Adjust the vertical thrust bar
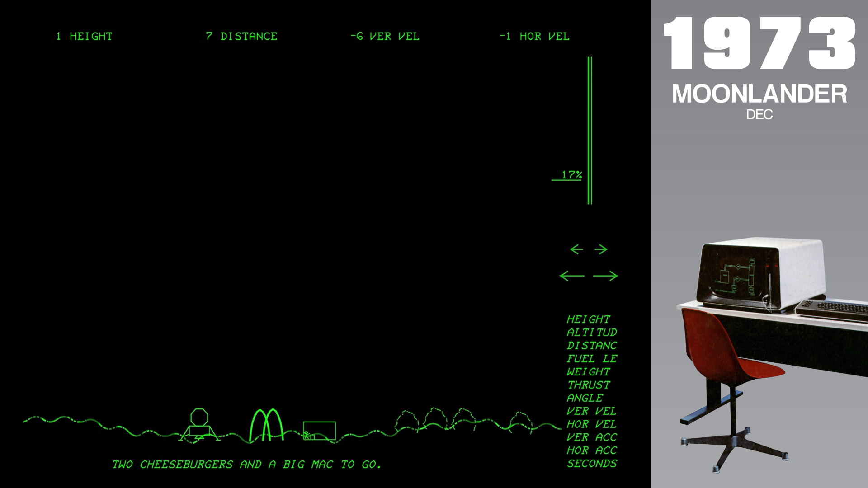This screenshot has height=488, width=868. click(590, 131)
